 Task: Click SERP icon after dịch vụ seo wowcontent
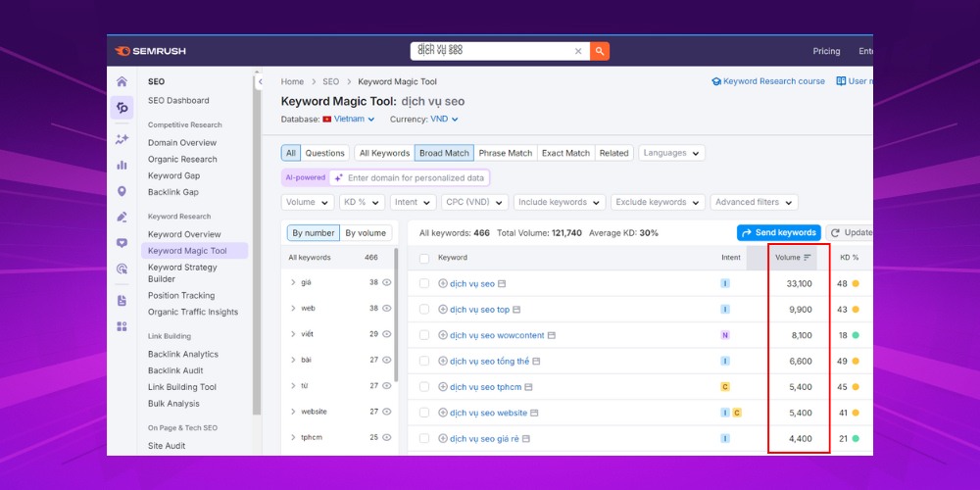(551, 335)
